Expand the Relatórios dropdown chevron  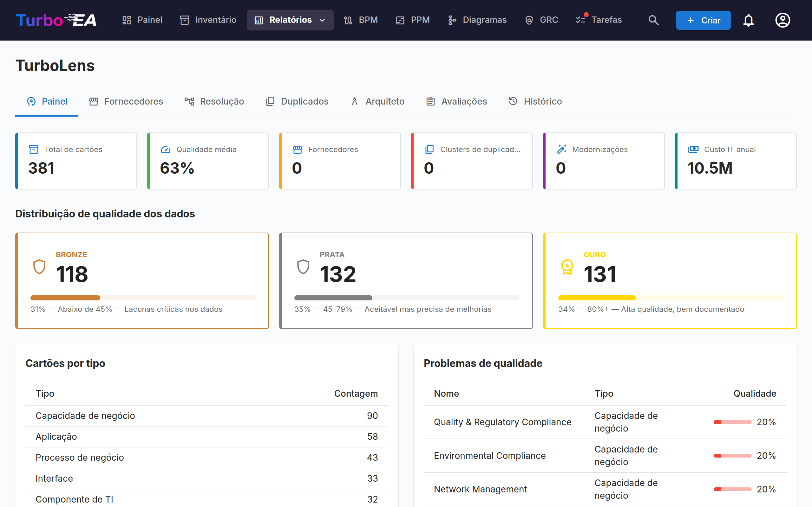coord(322,20)
